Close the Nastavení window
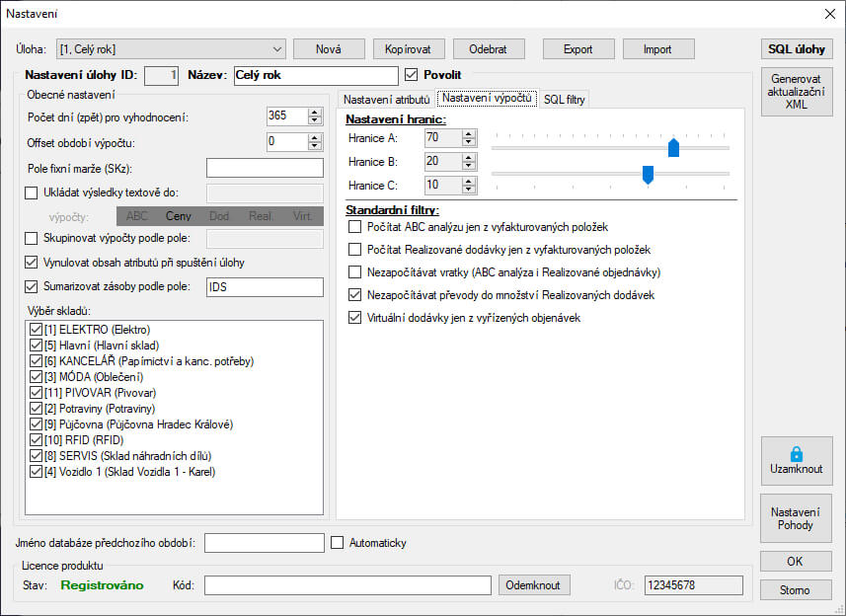Viewport: 846px width, 616px height. [x=829, y=13]
